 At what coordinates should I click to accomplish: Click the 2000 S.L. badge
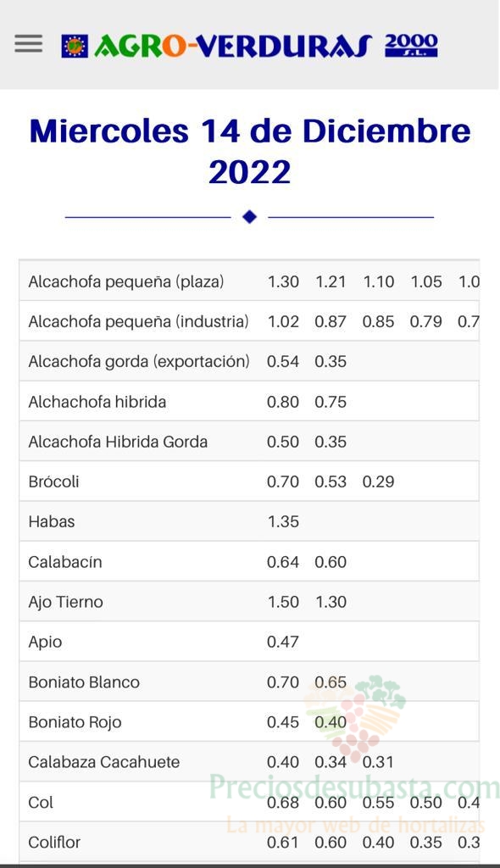coord(411,46)
